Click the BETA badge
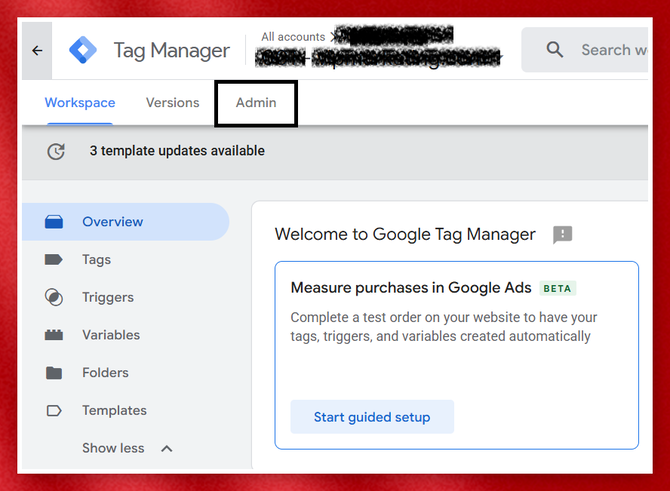This screenshot has width=670, height=491. click(x=558, y=288)
